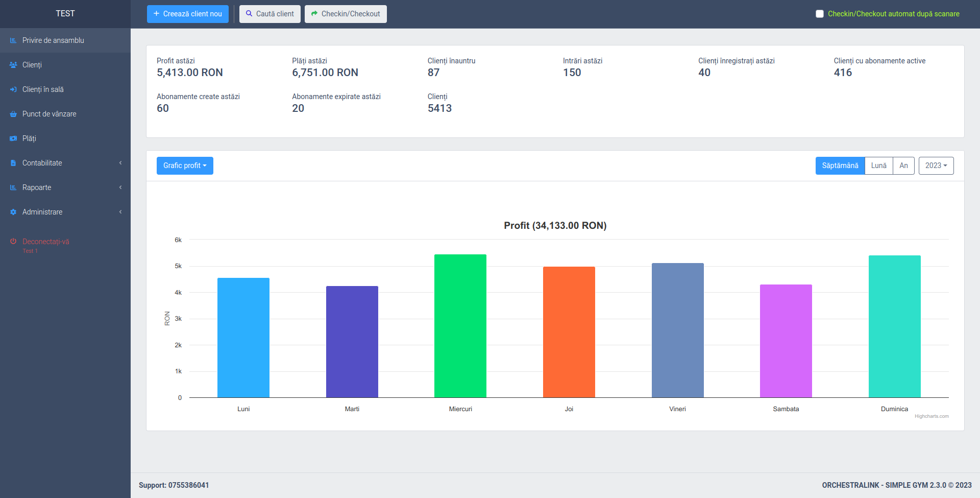The width and height of the screenshot is (980, 498).
Task: Expand the Rapoarte submenu chevron
Action: (120, 187)
